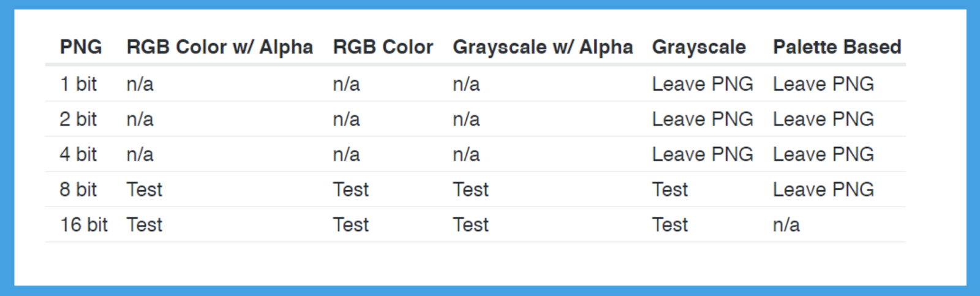Select the 2 bit row label
Viewport: 980px width, 296px height.
(x=78, y=119)
